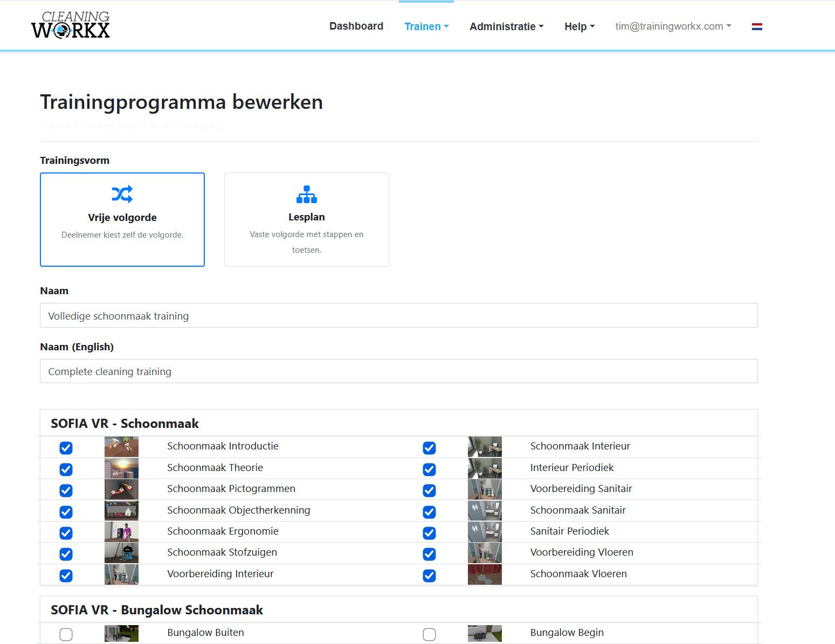Uncheck Interieur Periodiek module

click(429, 469)
